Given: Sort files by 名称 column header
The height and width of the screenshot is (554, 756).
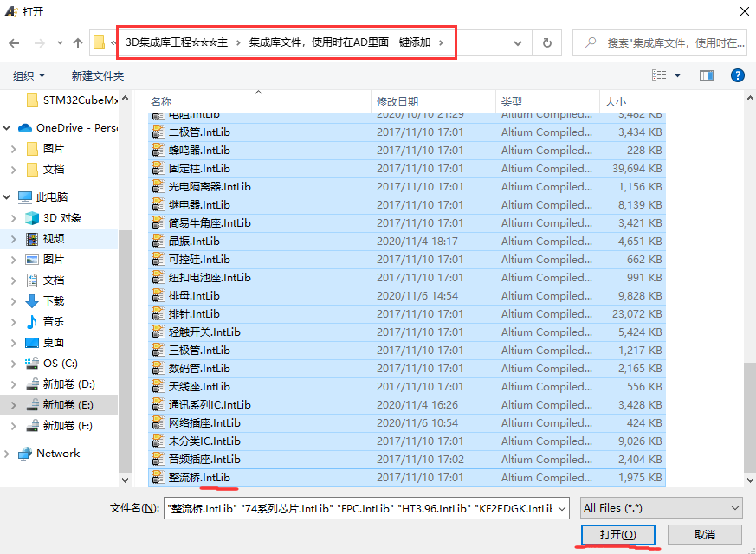Looking at the screenshot, I should click(260, 101).
